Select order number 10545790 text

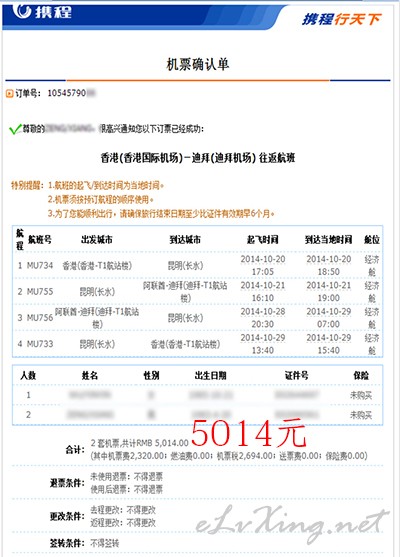click(x=67, y=93)
